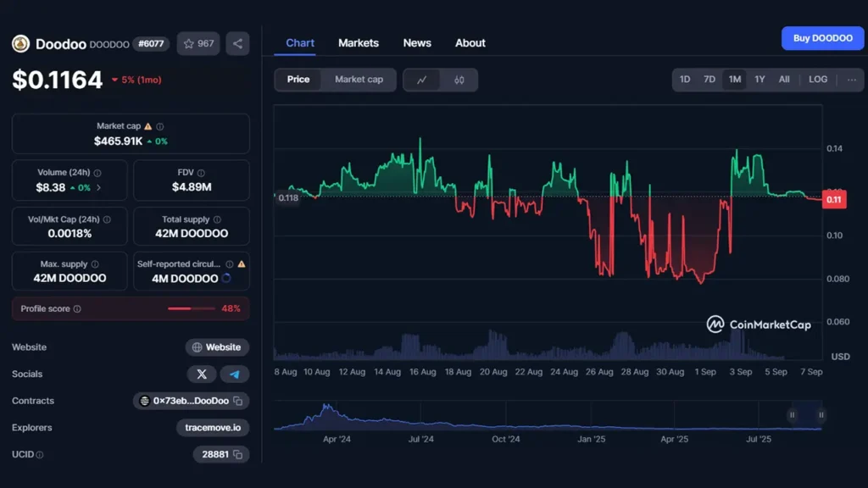This screenshot has height=488, width=868.
Task: Open the Market cap info icon
Action: coord(160,127)
